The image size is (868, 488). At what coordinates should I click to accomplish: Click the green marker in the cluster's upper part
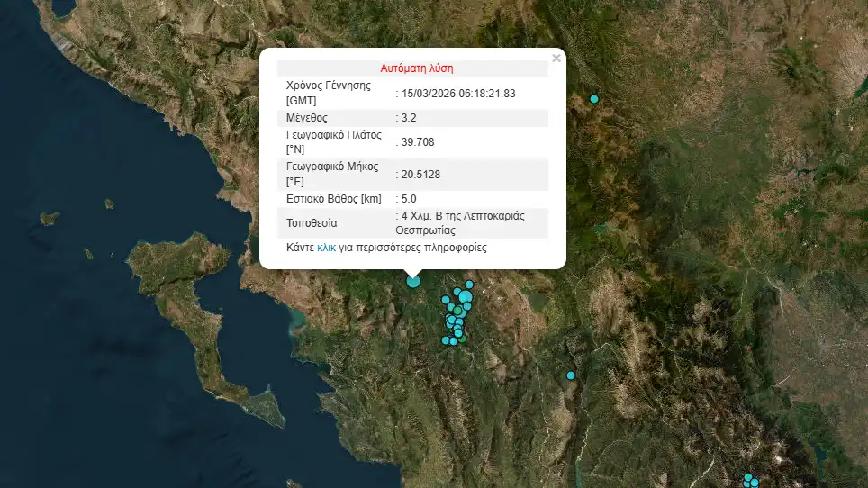click(x=457, y=311)
